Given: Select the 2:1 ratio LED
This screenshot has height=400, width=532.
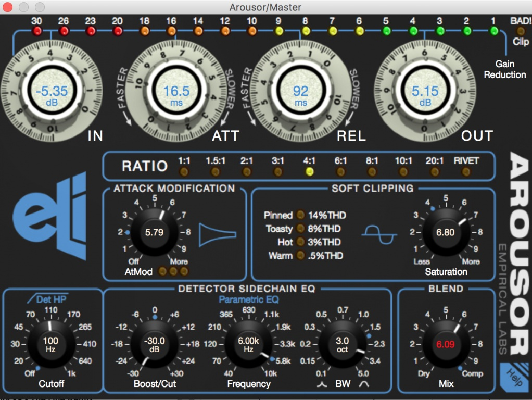Looking at the screenshot, I should (247, 172).
